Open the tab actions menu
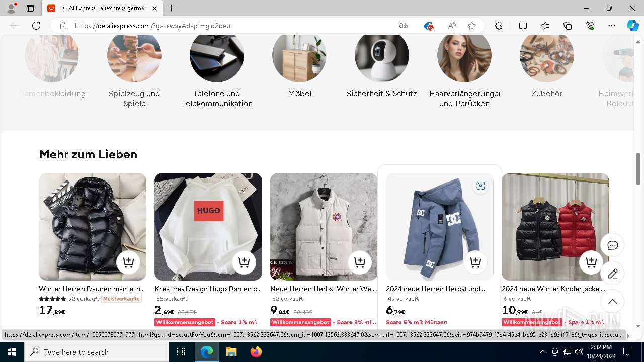The height and width of the screenshot is (362, 644). 30,8
